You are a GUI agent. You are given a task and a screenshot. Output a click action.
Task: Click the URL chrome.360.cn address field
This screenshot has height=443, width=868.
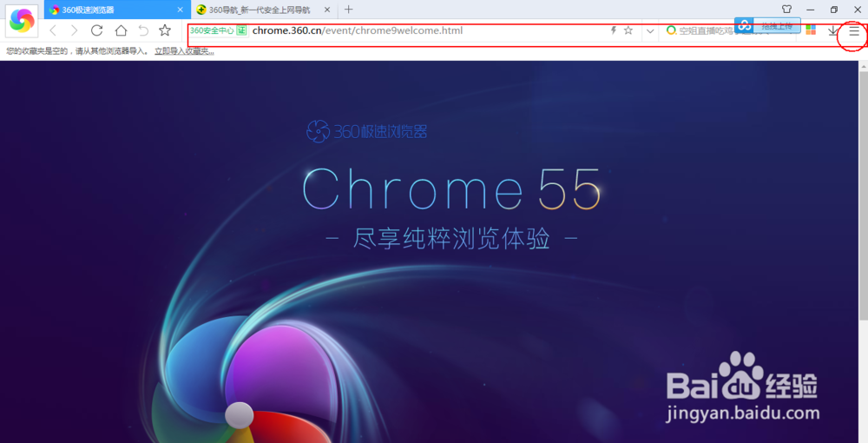(x=357, y=30)
